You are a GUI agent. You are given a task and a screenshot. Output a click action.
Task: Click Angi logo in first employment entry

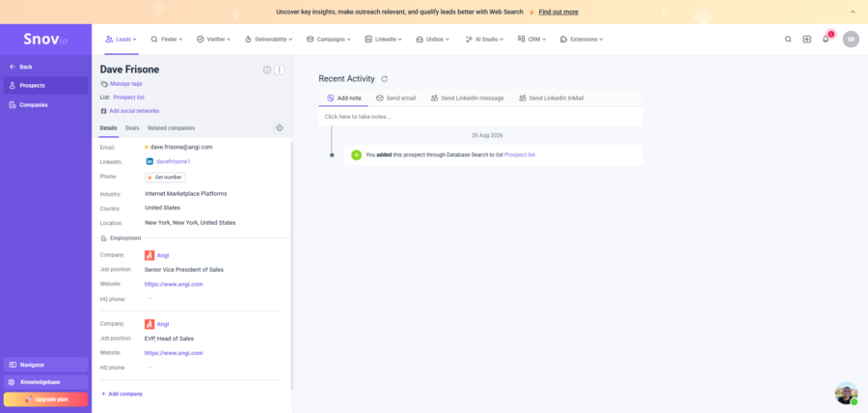pyautogui.click(x=149, y=255)
